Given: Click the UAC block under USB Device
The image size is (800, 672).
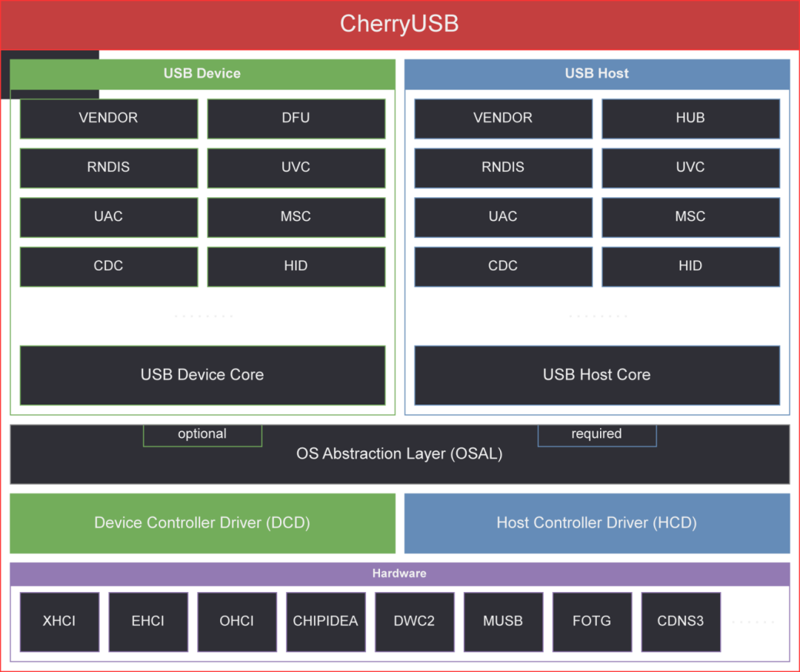Looking at the screenshot, I should click(x=109, y=217).
